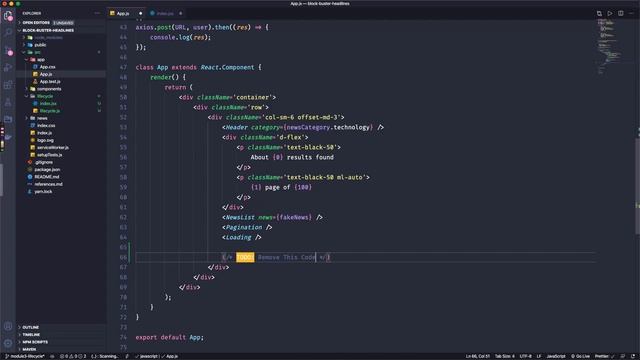Open the Accounts icon in activity bar
640x360 pixels.
[x=8, y=326]
